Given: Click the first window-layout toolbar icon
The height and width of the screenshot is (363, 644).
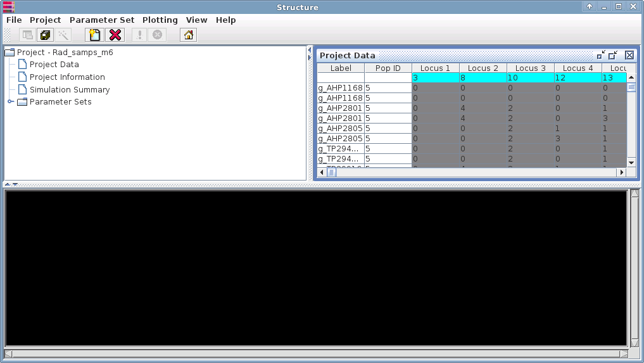Looking at the screenshot, I should pos(28,35).
